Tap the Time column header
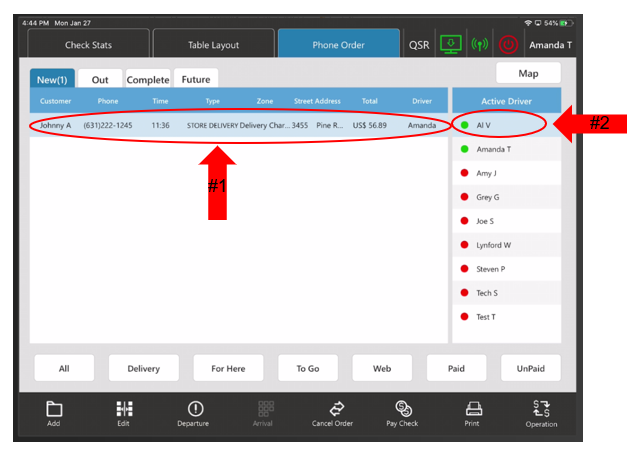The width and height of the screenshot is (629, 451). point(160,101)
